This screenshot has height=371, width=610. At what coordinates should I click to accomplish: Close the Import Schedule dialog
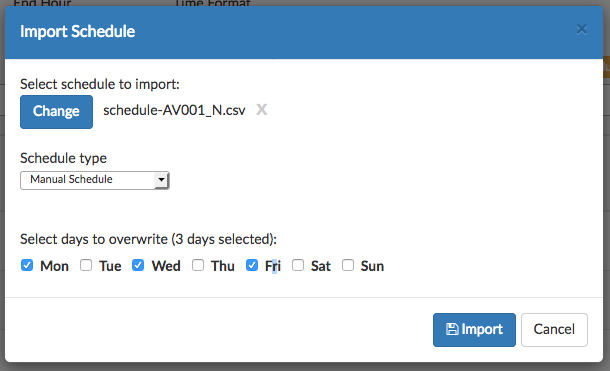(582, 29)
